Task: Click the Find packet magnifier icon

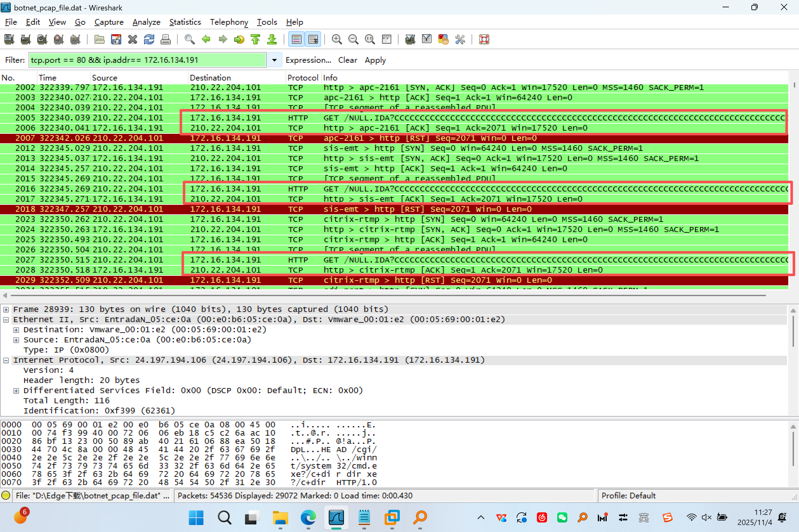Action: pyautogui.click(x=189, y=40)
